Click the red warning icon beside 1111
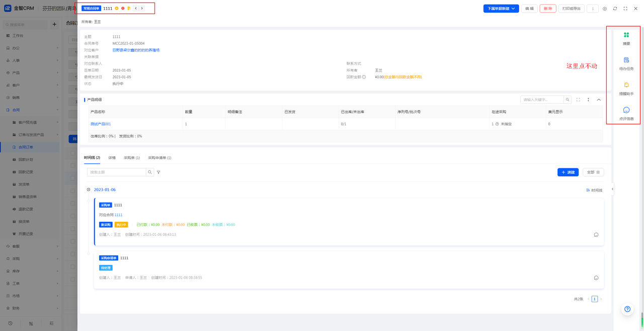Image resolution: width=644 pixels, height=331 pixels. (123, 9)
